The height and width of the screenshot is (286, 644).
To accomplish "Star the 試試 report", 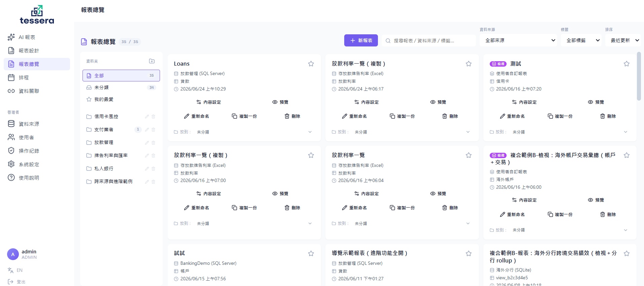I will click(x=311, y=253).
